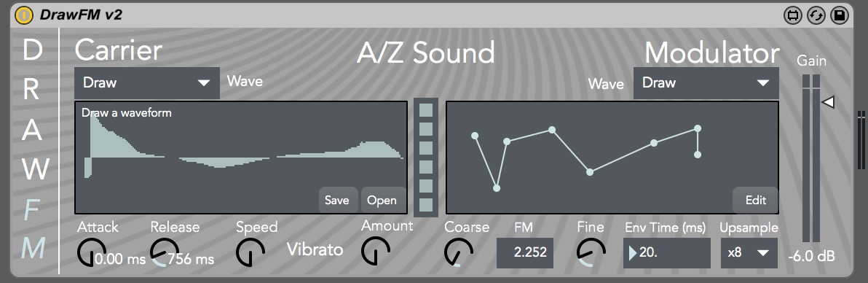Click the vibrato Speed knob

coord(250,252)
